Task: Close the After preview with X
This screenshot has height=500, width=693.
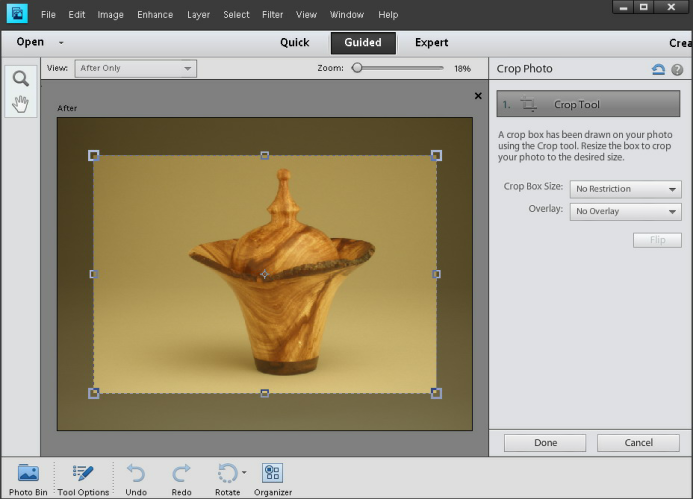Action: coord(478,96)
